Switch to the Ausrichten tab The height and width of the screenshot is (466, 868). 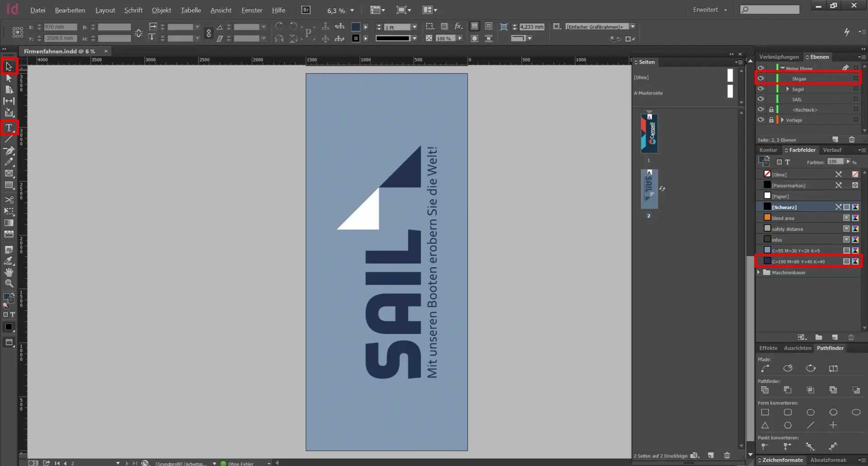coord(797,348)
